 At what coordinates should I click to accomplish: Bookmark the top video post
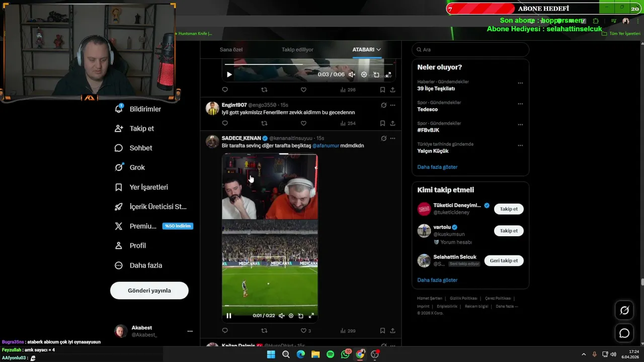[382, 89]
